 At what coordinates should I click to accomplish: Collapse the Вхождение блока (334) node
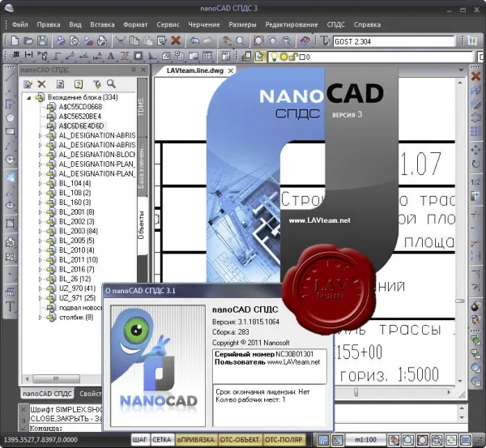click(29, 98)
